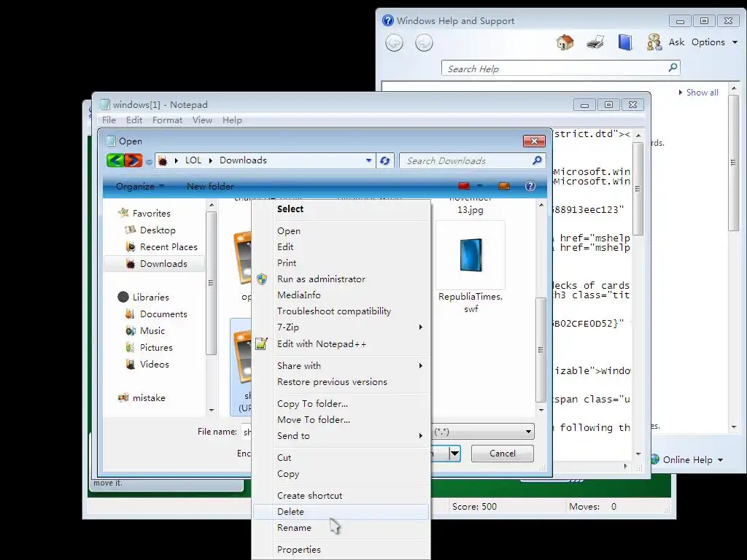747x560 pixels.
Task: Click New folder button
Action: coord(210,186)
